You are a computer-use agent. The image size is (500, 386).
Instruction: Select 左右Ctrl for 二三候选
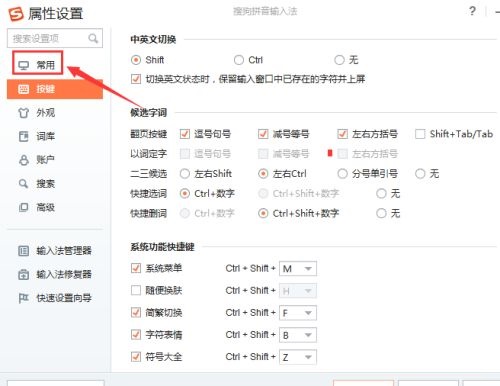(263, 174)
